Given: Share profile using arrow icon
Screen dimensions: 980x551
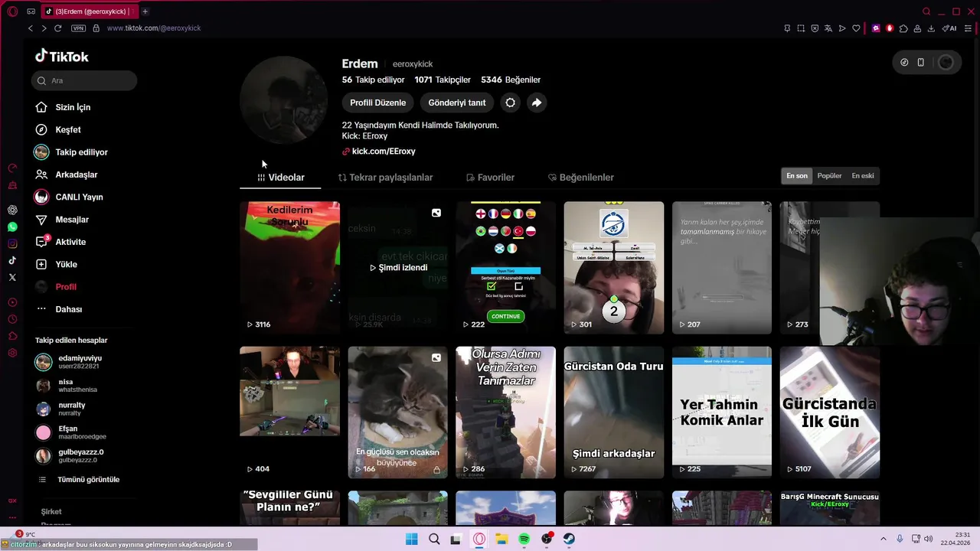Looking at the screenshot, I should point(537,103).
